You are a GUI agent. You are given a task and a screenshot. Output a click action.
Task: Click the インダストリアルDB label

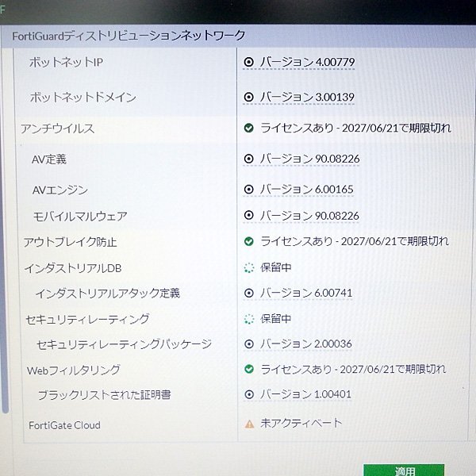[73, 268]
